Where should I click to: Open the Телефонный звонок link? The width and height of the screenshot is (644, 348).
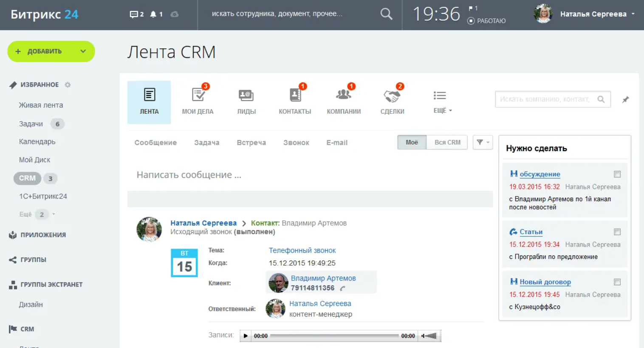pyautogui.click(x=302, y=250)
